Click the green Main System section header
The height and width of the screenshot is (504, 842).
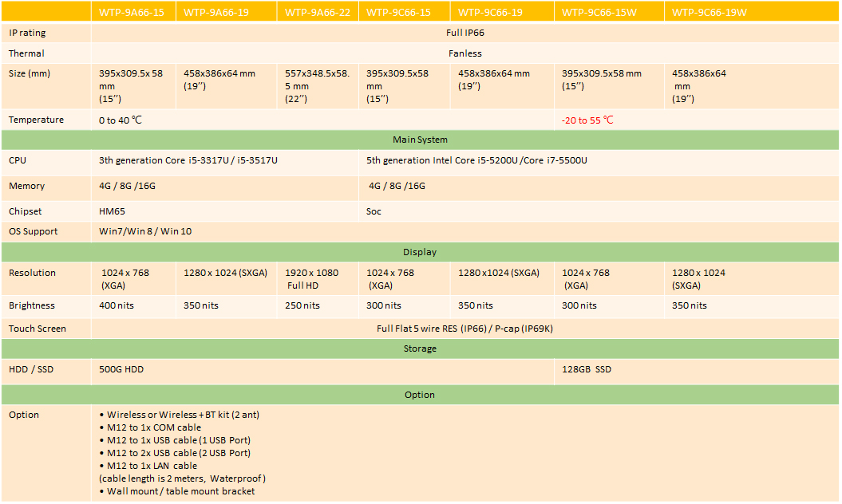coord(420,140)
